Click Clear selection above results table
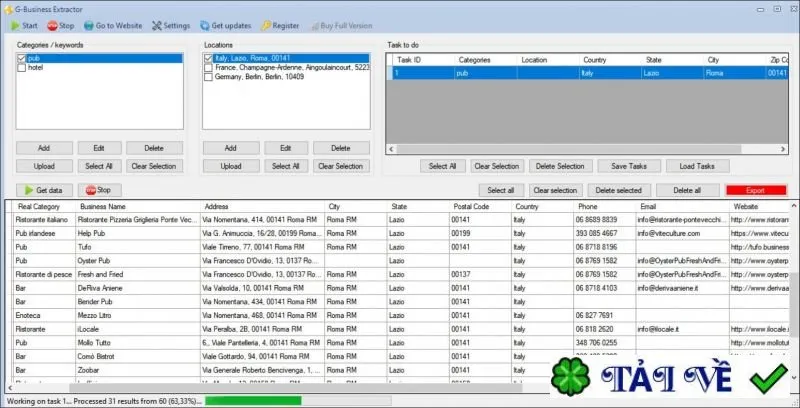Viewport: 800px width, 408px height. (x=555, y=190)
